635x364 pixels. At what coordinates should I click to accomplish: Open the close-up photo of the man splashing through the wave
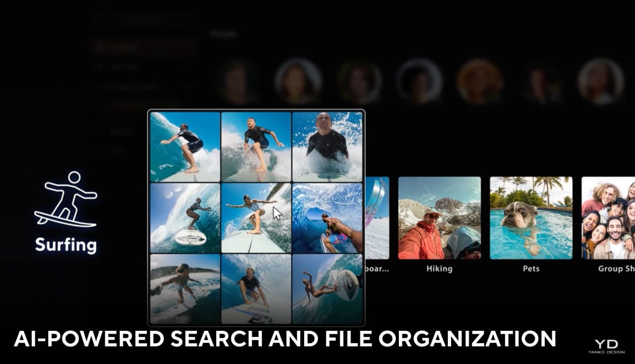(x=327, y=146)
